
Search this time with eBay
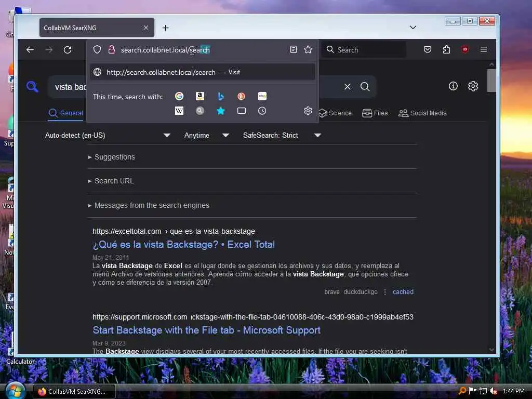tap(262, 96)
